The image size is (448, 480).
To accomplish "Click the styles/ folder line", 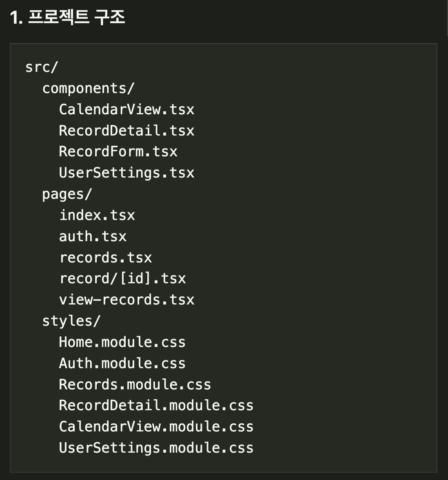I will click(x=71, y=321).
